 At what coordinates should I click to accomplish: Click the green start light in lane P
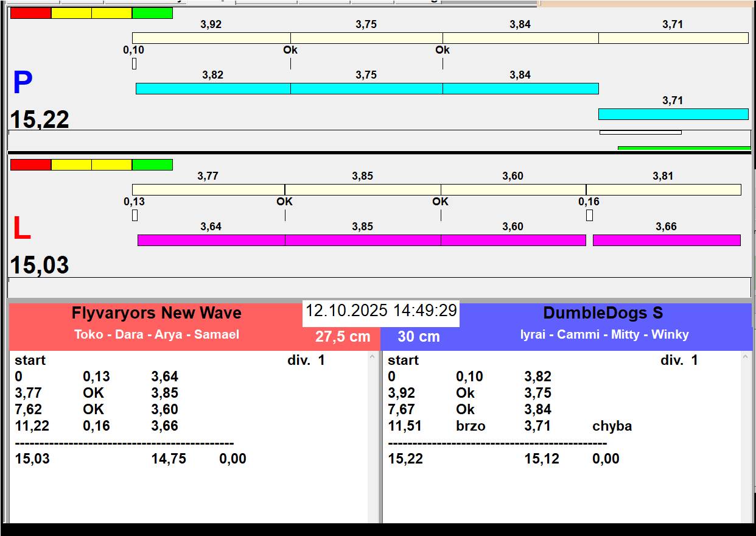pyautogui.click(x=152, y=13)
